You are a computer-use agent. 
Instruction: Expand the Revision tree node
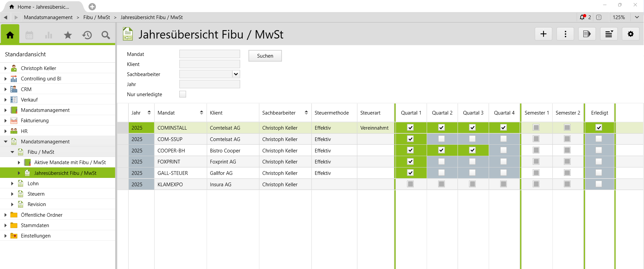click(x=12, y=204)
